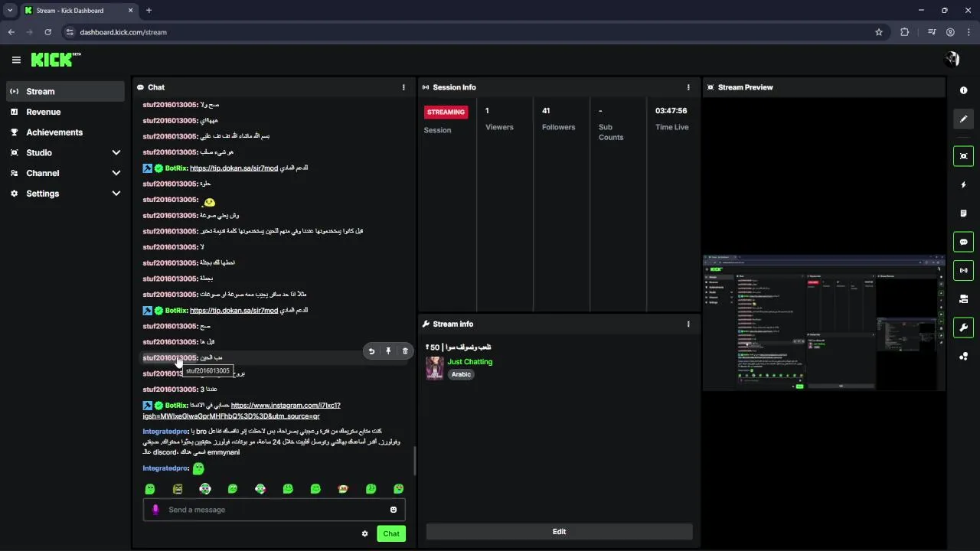Select the pencil edit icon in right sidebar
This screenshot has height=551, width=980.
963,119
